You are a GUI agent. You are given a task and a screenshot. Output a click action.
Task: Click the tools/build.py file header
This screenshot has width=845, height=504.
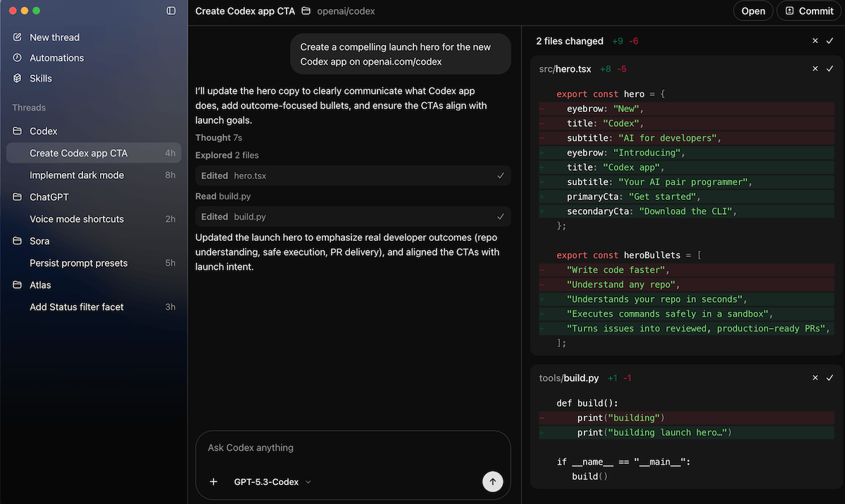[x=569, y=378]
